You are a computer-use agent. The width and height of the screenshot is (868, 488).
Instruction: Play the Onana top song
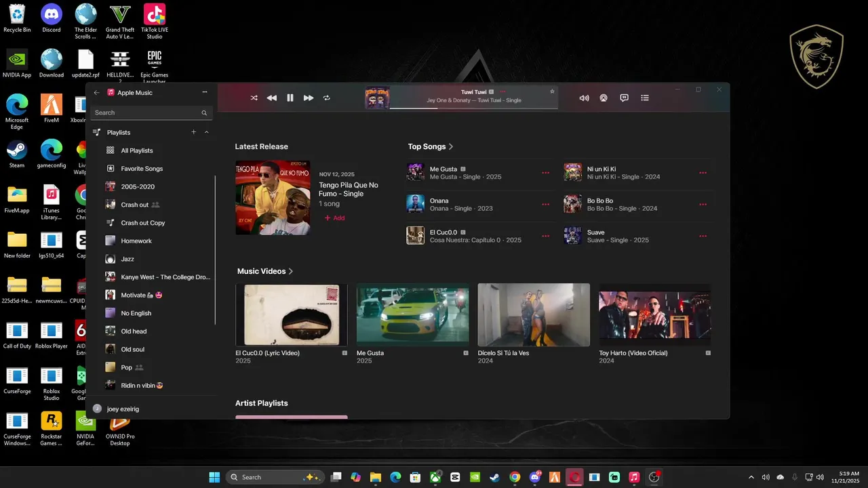pyautogui.click(x=416, y=204)
